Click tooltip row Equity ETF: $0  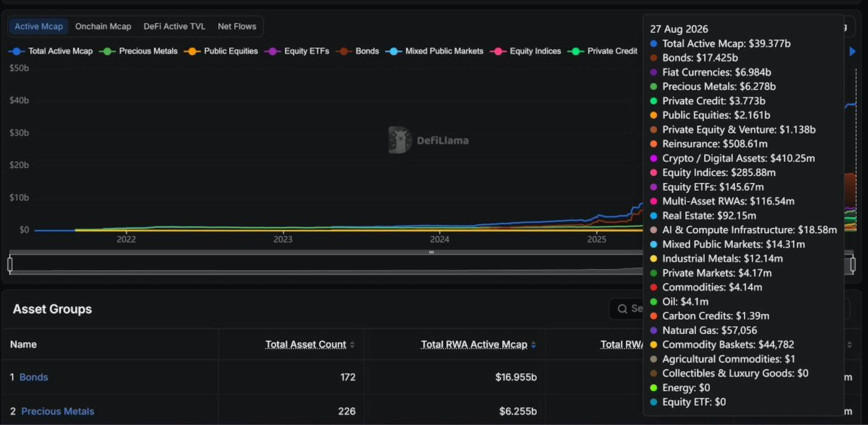[x=688, y=402]
